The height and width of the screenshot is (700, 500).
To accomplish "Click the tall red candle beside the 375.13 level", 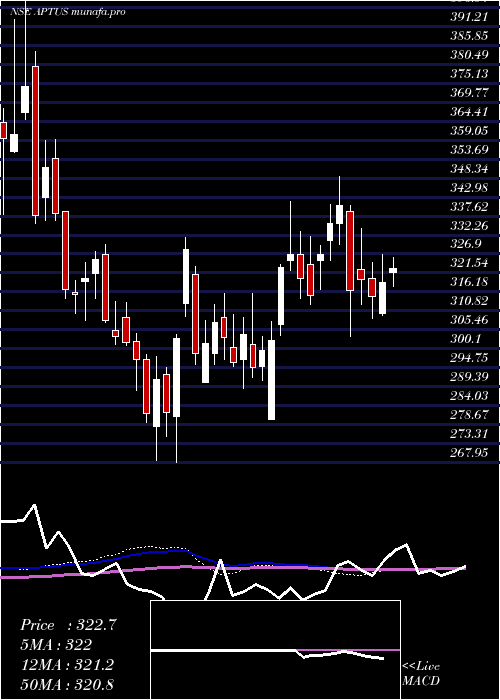I will 35,141.
